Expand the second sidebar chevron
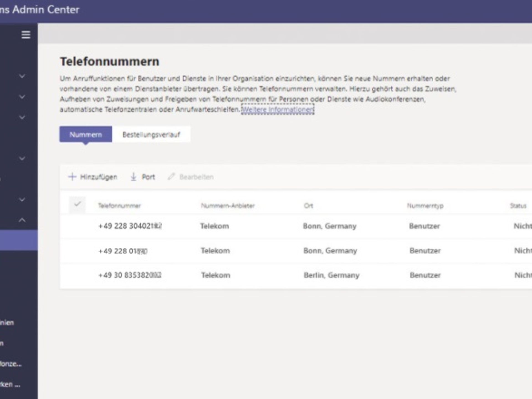The image size is (532, 399). coord(22,96)
